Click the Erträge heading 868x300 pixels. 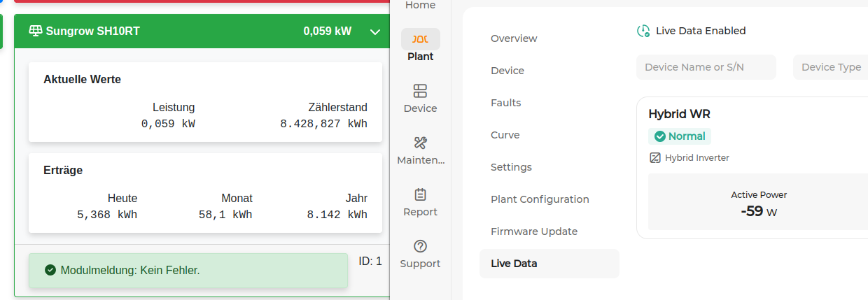pyautogui.click(x=63, y=171)
